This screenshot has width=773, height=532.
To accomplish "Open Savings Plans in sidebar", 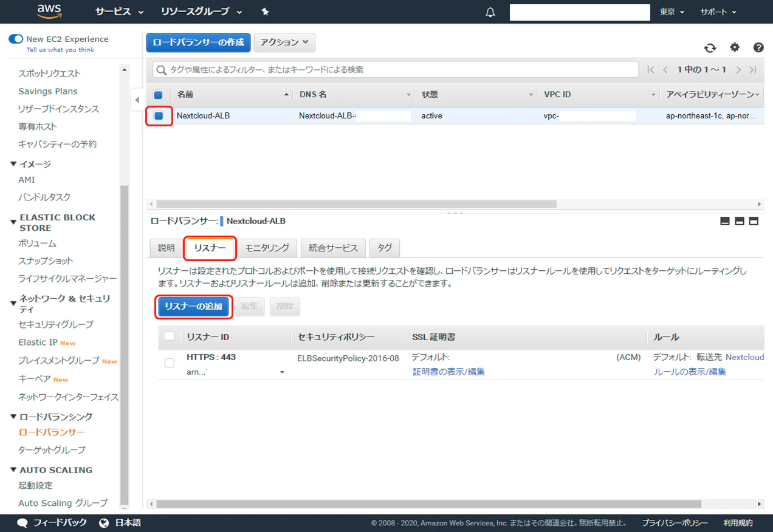I will point(48,91).
